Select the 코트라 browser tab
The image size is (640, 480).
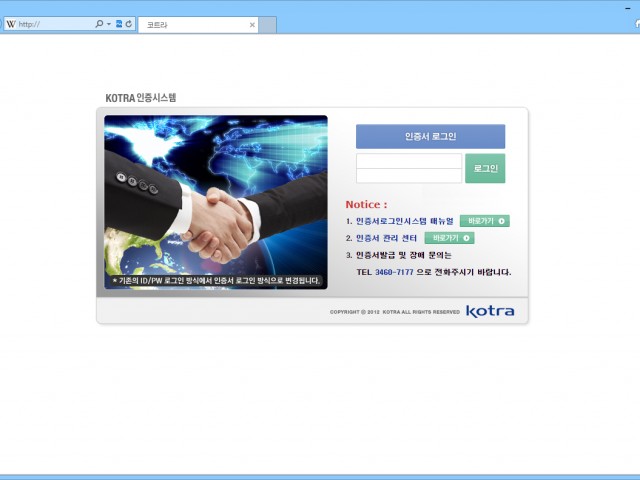[x=190, y=24]
